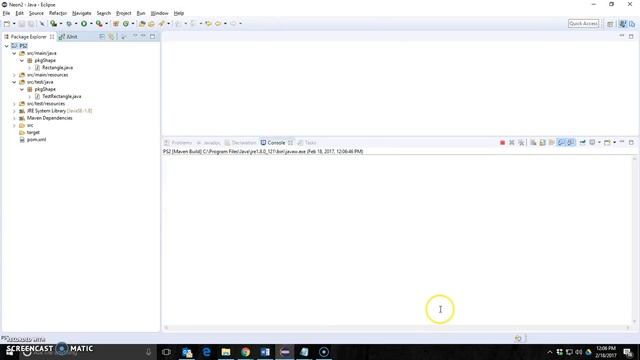This screenshot has height=360, width=640.
Task: Expand the JRE System Library node
Action: click(14, 111)
